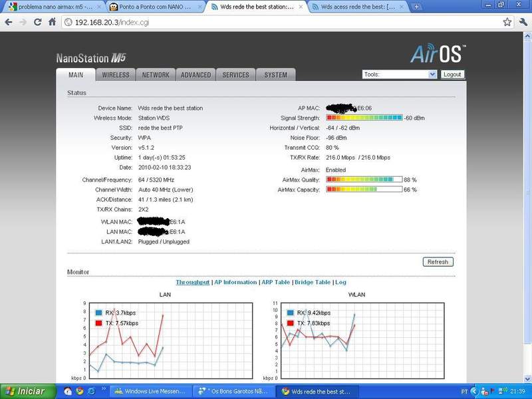This screenshot has width=532, height=399.
Task: Click the taskbar clock 21:39
Action: tap(517, 392)
